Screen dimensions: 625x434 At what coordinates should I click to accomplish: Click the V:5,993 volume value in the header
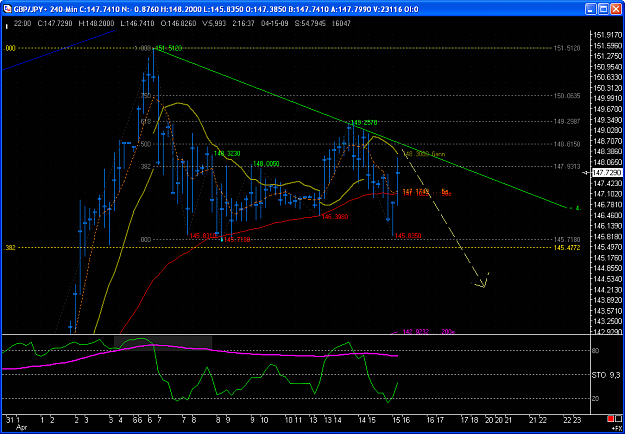coord(214,24)
